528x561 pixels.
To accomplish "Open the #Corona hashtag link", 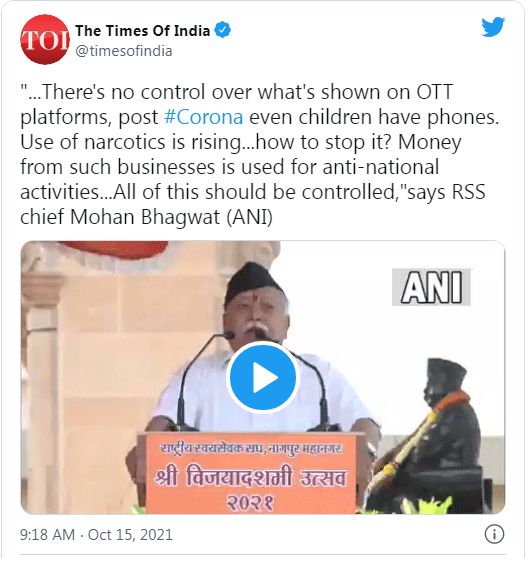I will pos(204,117).
